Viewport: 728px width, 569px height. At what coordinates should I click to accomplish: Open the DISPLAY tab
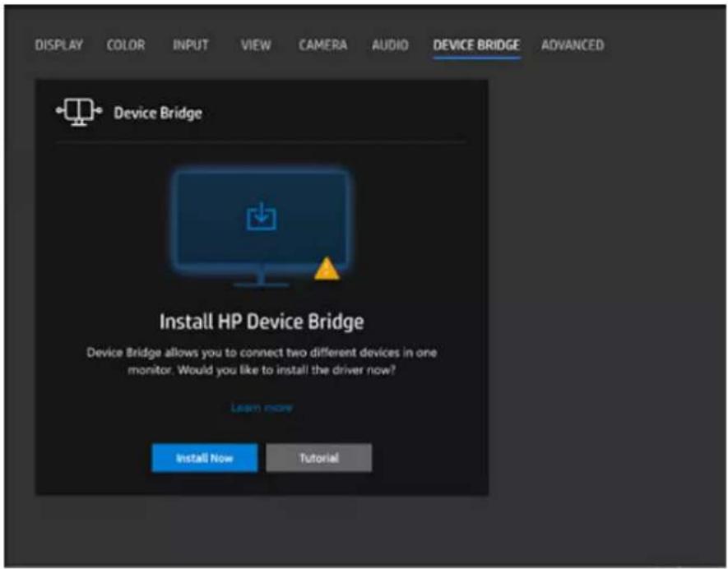click(x=59, y=45)
